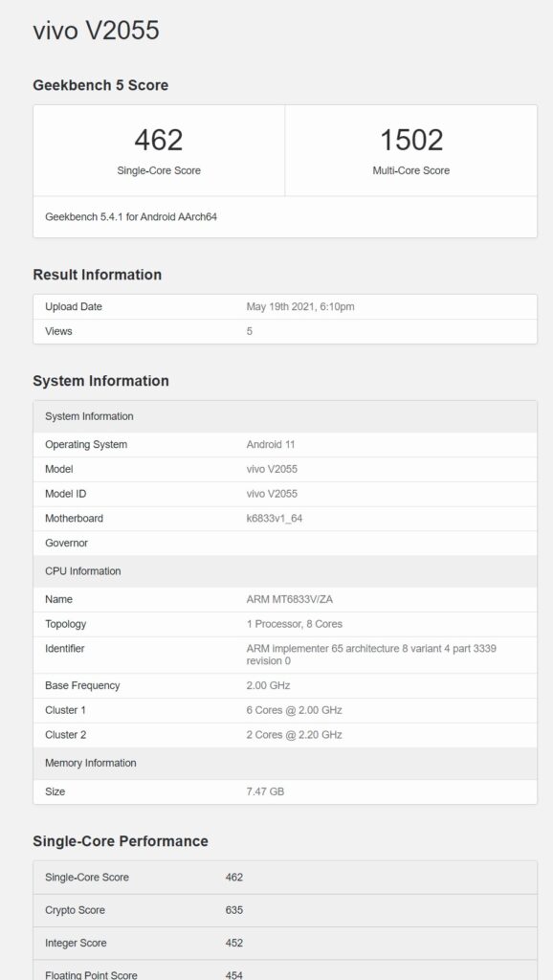Click the 'Topology' row label
Viewport: 553px width, 980px height.
(x=66, y=624)
